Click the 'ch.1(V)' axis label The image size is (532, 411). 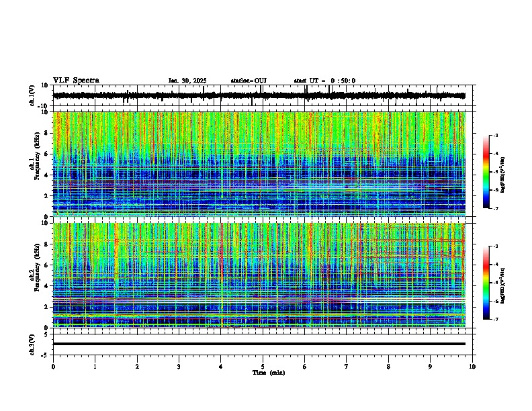point(32,95)
